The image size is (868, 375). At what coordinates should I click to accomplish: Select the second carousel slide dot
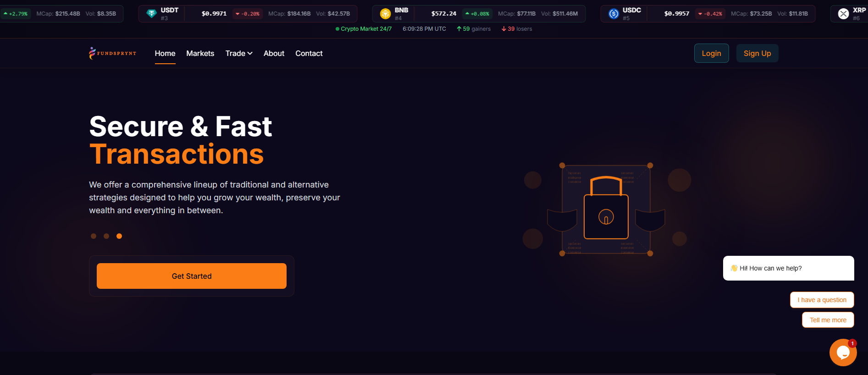pos(106,236)
